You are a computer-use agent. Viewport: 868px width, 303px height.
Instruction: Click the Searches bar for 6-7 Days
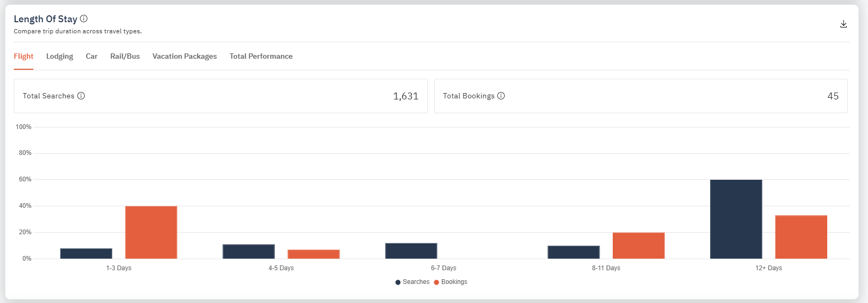click(411, 251)
